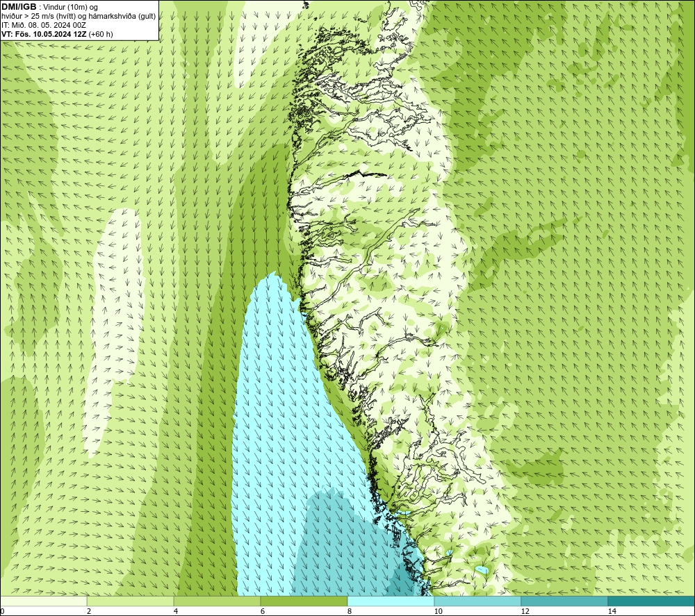Screen dimensions: 695x616
Task: Click the darkest teal legend swatch above 14
Action: click(x=652, y=601)
